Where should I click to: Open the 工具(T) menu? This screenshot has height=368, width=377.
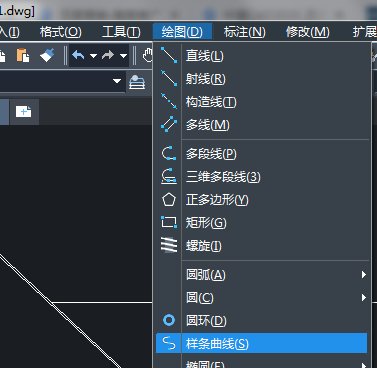(121, 32)
